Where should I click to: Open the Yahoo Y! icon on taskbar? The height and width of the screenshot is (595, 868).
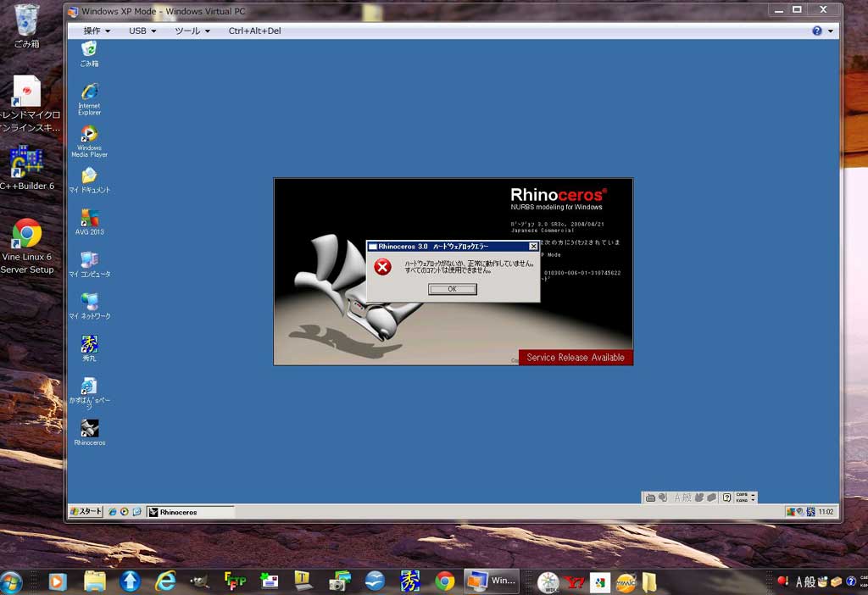pos(575,582)
